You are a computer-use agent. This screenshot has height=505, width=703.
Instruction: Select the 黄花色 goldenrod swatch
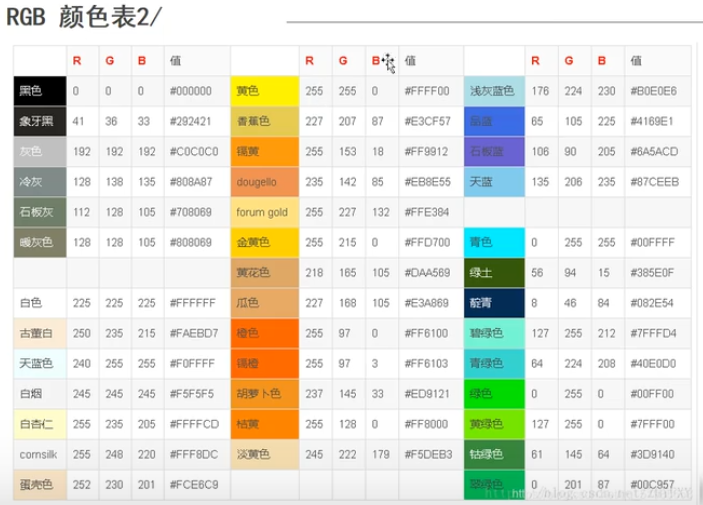(x=265, y=273)
